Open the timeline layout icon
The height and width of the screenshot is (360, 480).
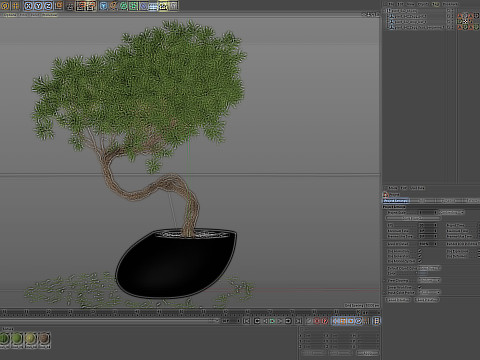point(377,321)
